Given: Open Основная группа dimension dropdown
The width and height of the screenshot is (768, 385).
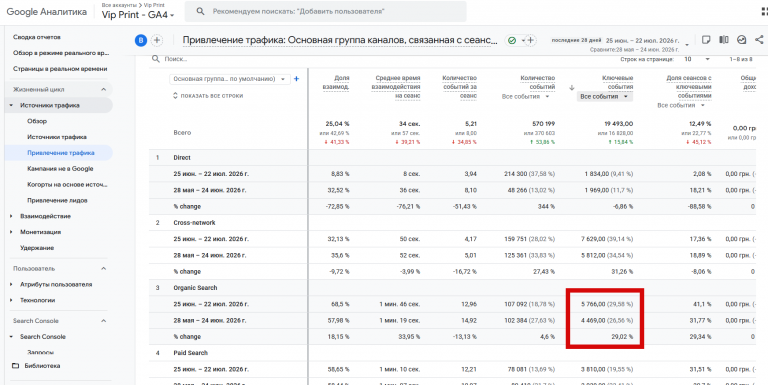Looking at the screenshot, I should click(230, 79).
